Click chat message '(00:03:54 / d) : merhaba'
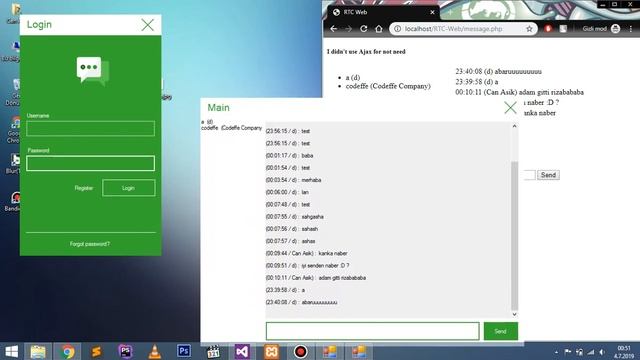Viewport: 640px width, 360px height. tap(293, 180)
